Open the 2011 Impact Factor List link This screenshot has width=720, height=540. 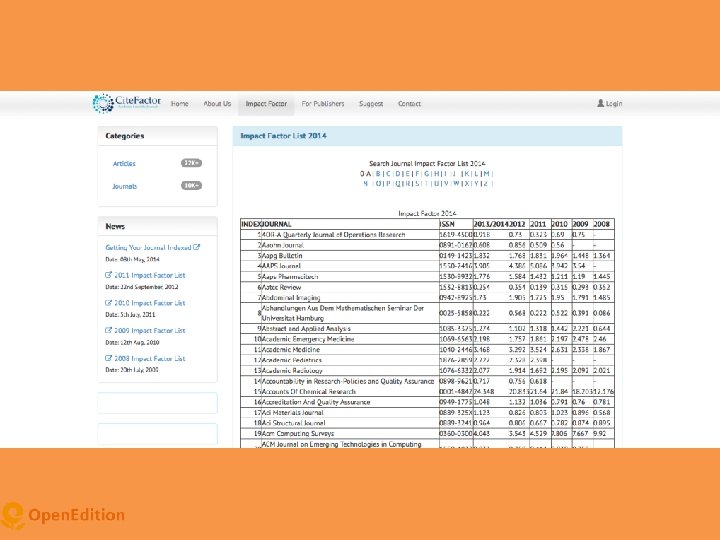click(150, 276)
